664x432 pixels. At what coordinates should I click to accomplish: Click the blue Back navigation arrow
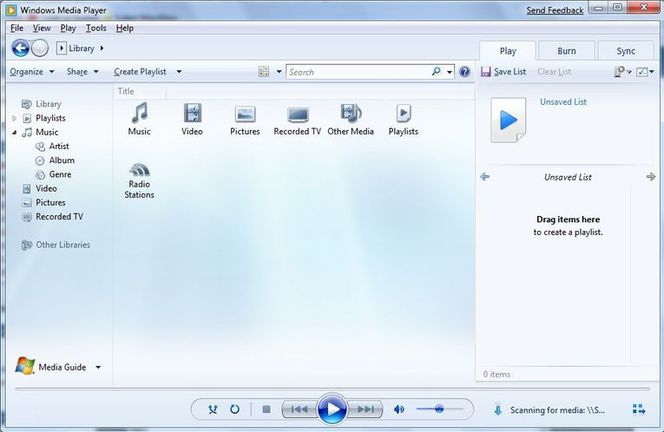click(20, 48)
